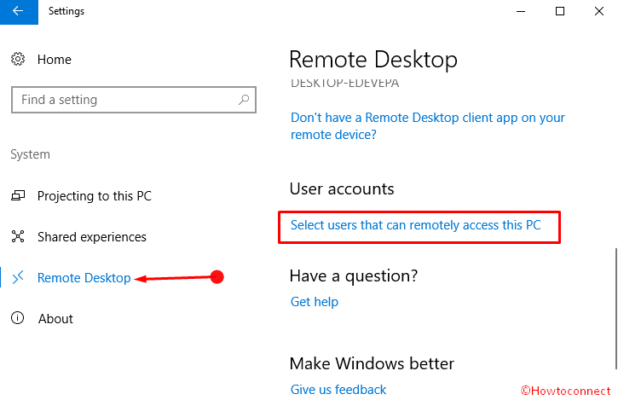Viewport: 618px width, 400px height.
Task: Select Remote Desktop in the sidebar
Action: 84,278
